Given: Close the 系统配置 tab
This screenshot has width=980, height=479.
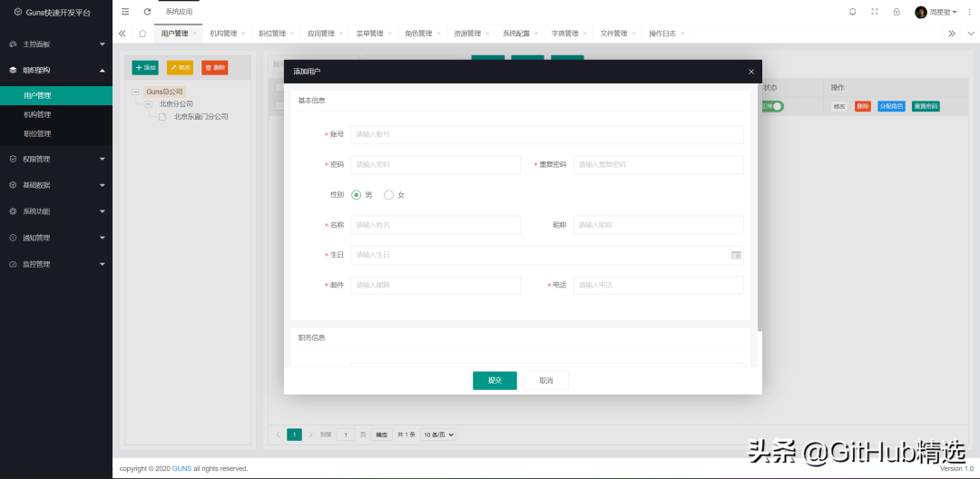Looking at the screenshot, I should 535,34.
